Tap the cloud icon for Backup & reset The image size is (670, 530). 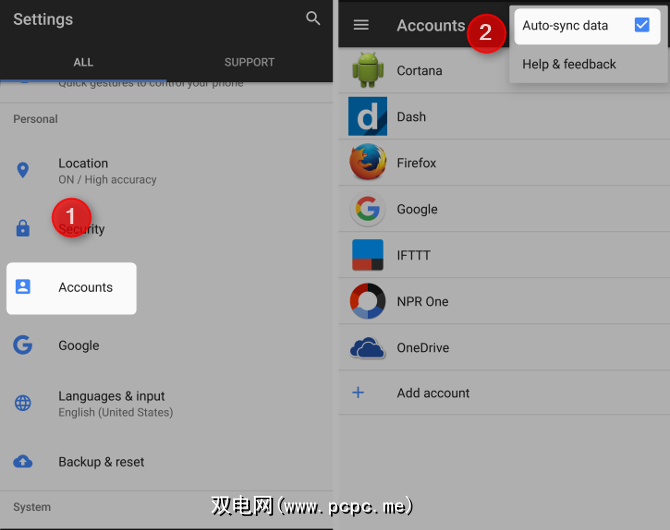coord(23,462)
